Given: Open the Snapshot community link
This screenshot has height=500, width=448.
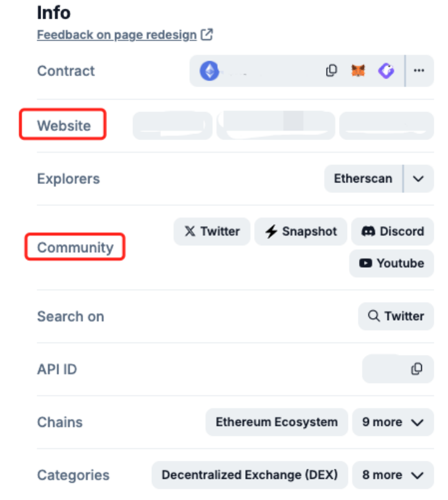Looking at the screenshot, I should point(302,232).
